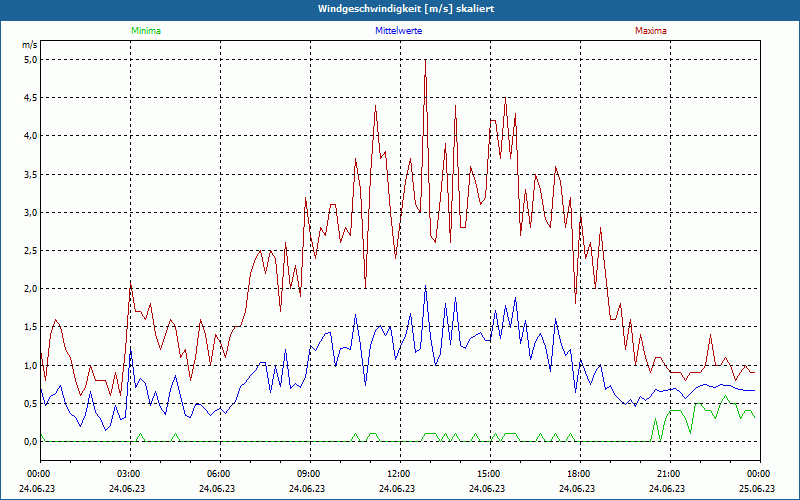
Task: Click the '12:00' time axis label
Action: click(x=398, y=474)
